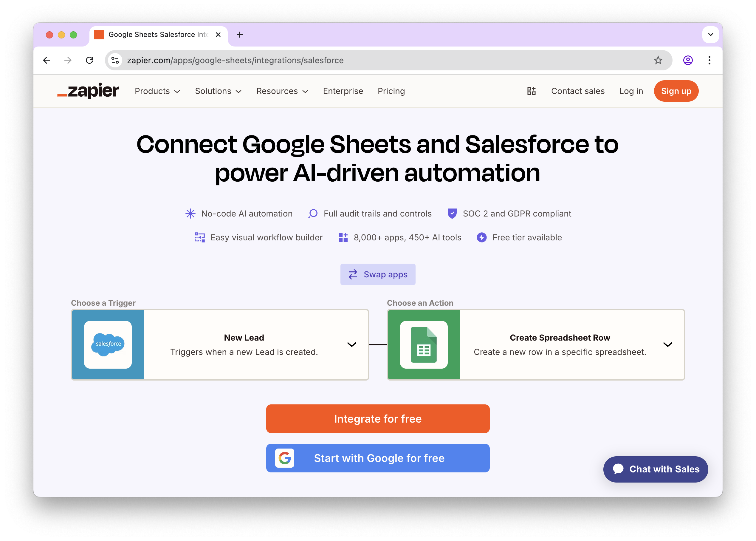This screenshot has width=756, height=541.
Task: Expand the Create Spreadsheet Row action options
Action: tap(668, 345)
